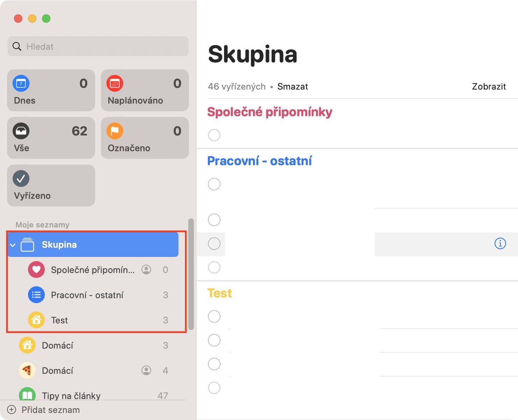This screenshot has height=420, width=518.
Task: Click the sidebar vertical scrollbar
Action: click(x=191, y=274)
